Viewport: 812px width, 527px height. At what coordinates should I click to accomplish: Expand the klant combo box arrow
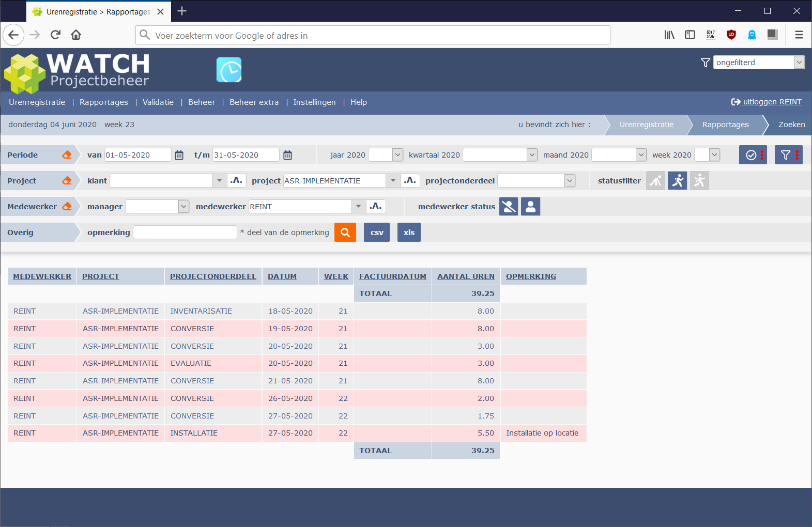pos(219,180)
